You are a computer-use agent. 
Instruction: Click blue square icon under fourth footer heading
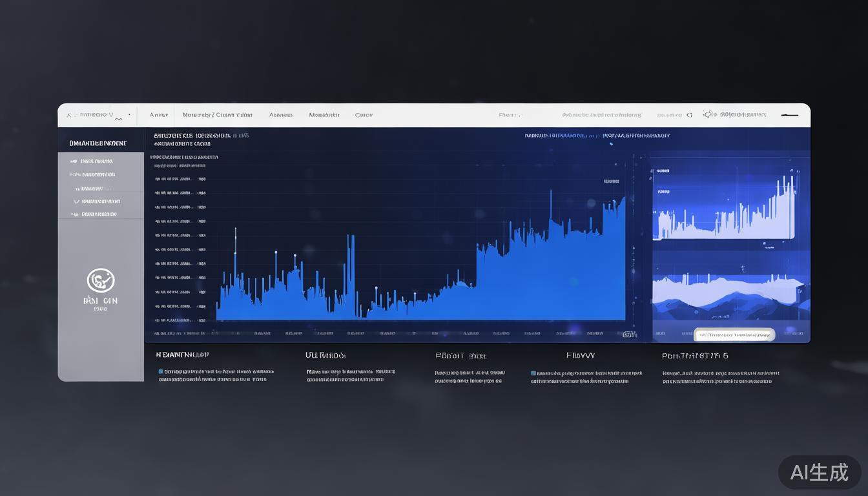pyautogui.click(x=533, y=373)
